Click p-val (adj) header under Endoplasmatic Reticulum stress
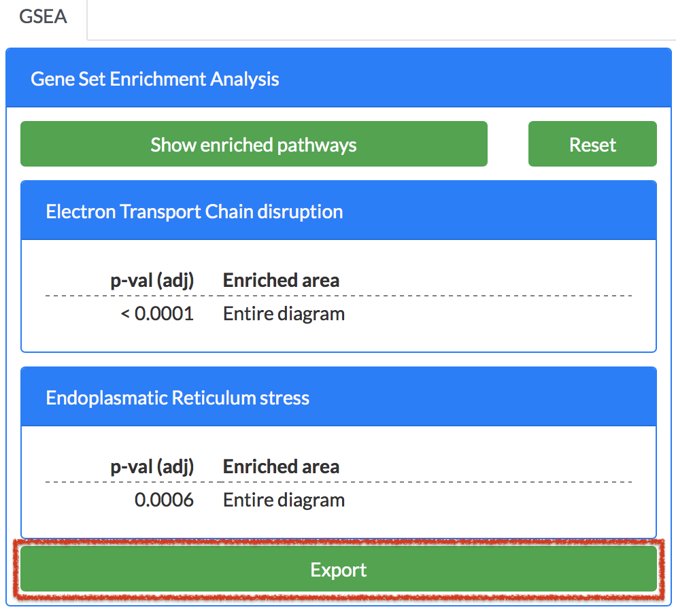This screenshot has height=616, width=676. (x=152, y=466)
